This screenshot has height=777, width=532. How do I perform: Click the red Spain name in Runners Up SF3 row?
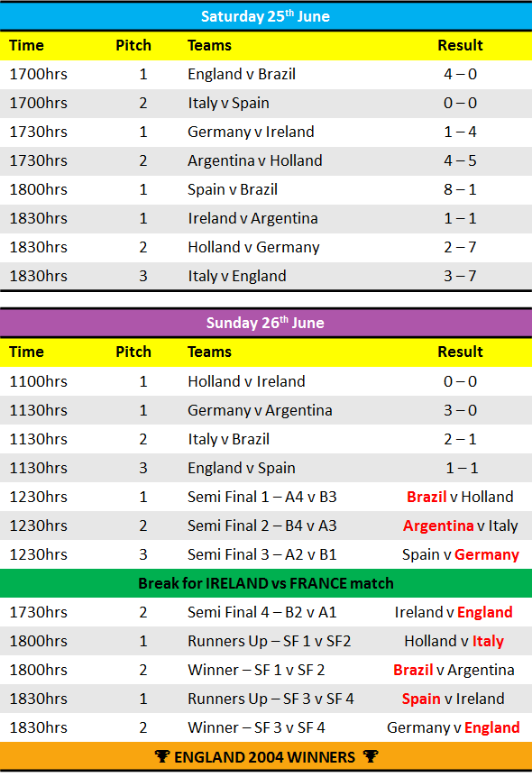click(x=421, y=699)
